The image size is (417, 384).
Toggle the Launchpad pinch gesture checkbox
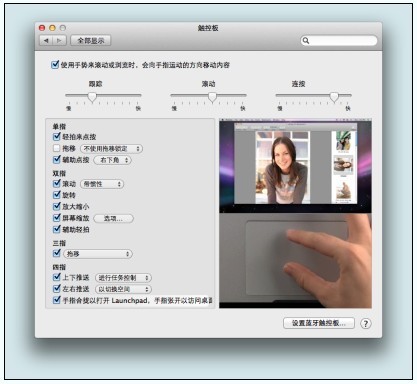pos(57,300)
